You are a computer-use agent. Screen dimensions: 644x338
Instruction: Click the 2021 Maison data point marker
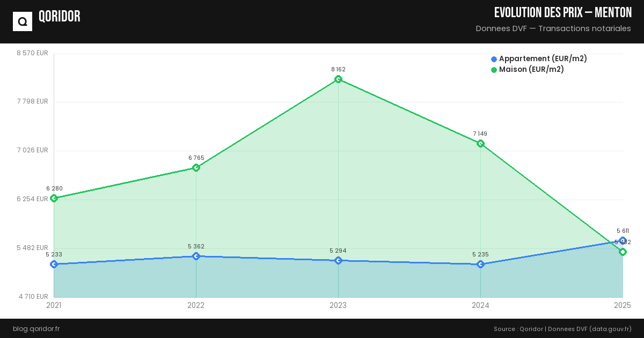(x=54, y=199)
